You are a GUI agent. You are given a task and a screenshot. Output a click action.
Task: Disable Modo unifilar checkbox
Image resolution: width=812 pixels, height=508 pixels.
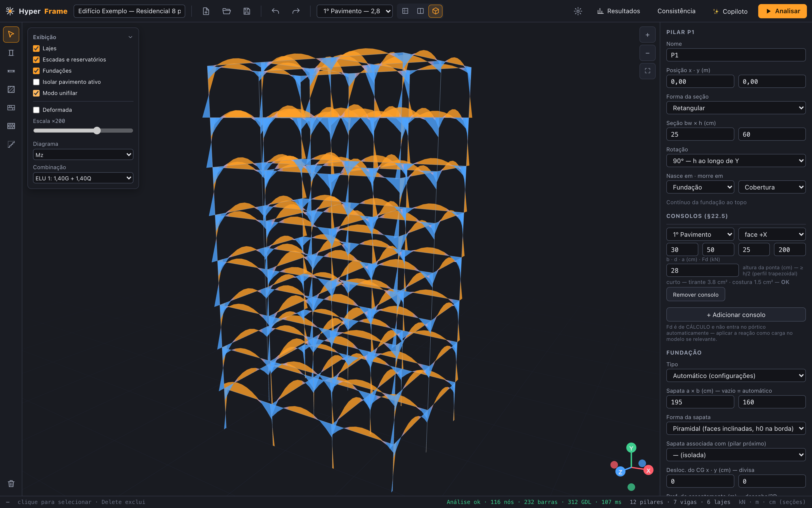[36, 93]
